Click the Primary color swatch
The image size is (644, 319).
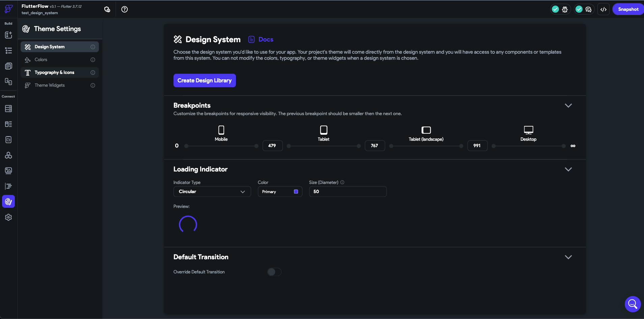coord(296,191)
